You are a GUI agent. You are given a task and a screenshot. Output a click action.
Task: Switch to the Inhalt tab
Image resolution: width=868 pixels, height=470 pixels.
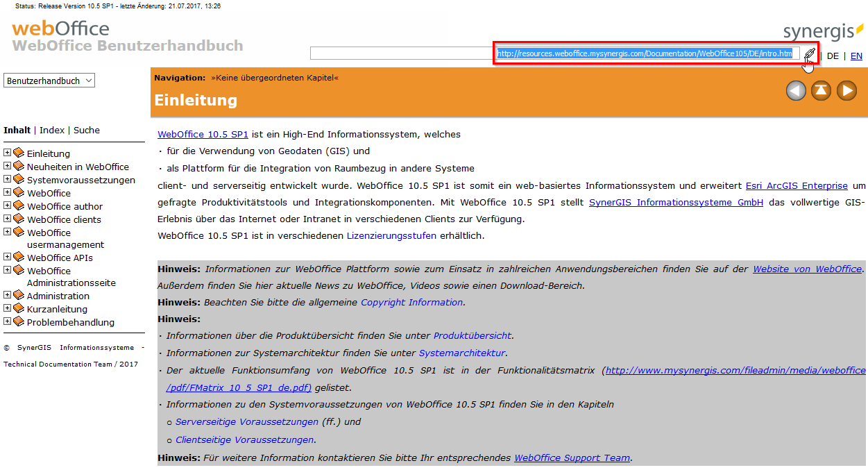[x=17, y=130]
